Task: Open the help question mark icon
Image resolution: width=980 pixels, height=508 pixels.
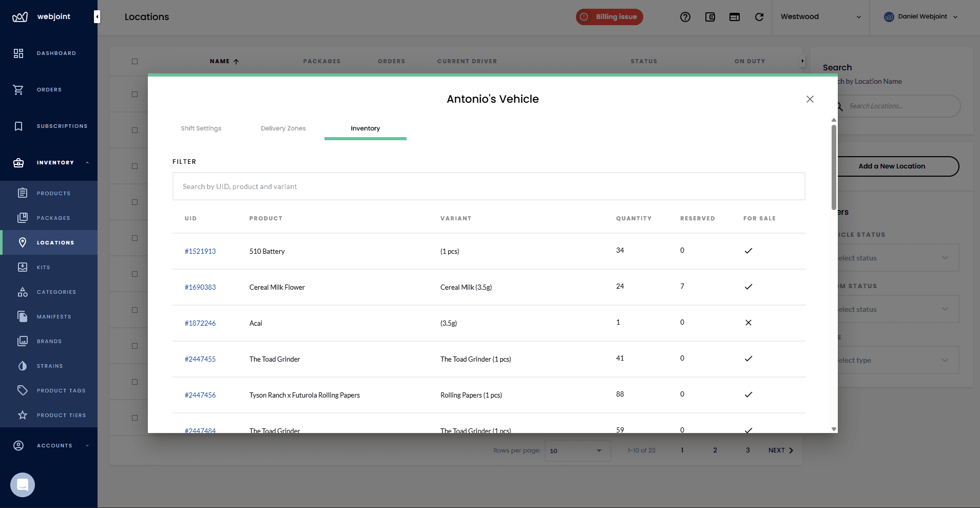Action: (686, 17)
